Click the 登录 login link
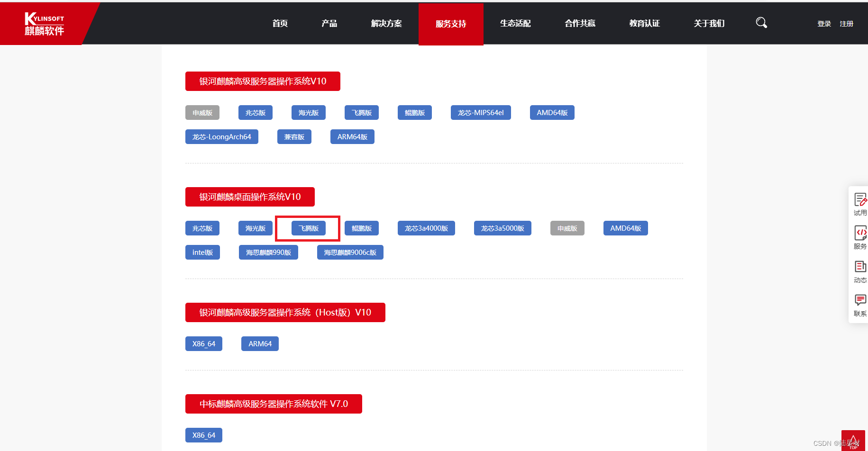 coord(824,24)
